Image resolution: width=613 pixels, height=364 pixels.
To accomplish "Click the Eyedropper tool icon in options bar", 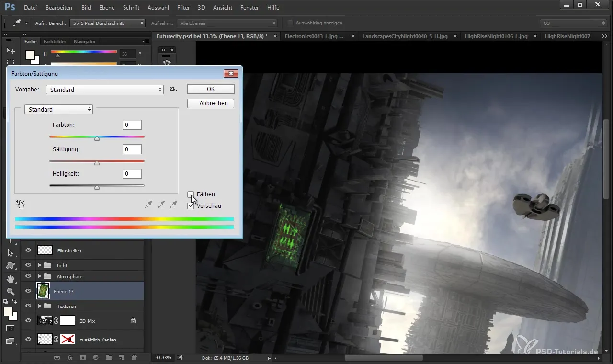I will click(17, 23).
